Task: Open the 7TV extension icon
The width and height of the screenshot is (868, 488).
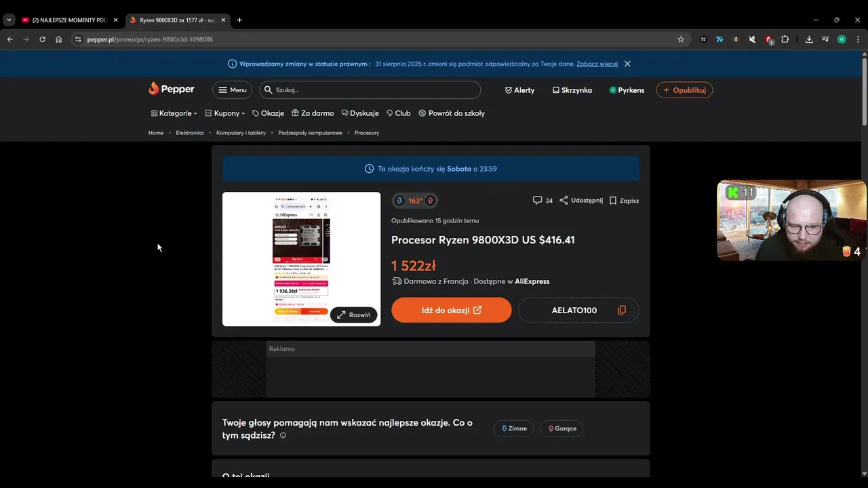Action: pyautogui.click(x=719, y=39)
